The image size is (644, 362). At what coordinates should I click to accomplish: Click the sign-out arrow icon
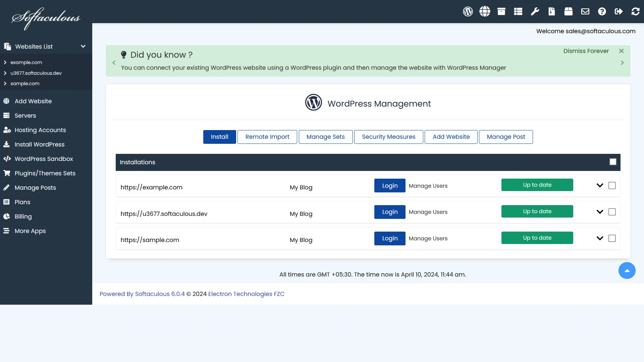click(619, 11)
